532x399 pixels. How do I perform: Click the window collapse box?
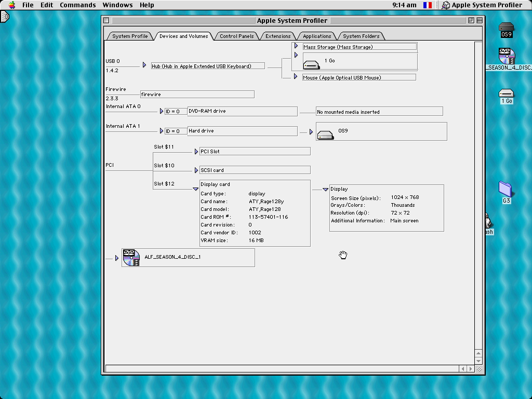point(480,20)
